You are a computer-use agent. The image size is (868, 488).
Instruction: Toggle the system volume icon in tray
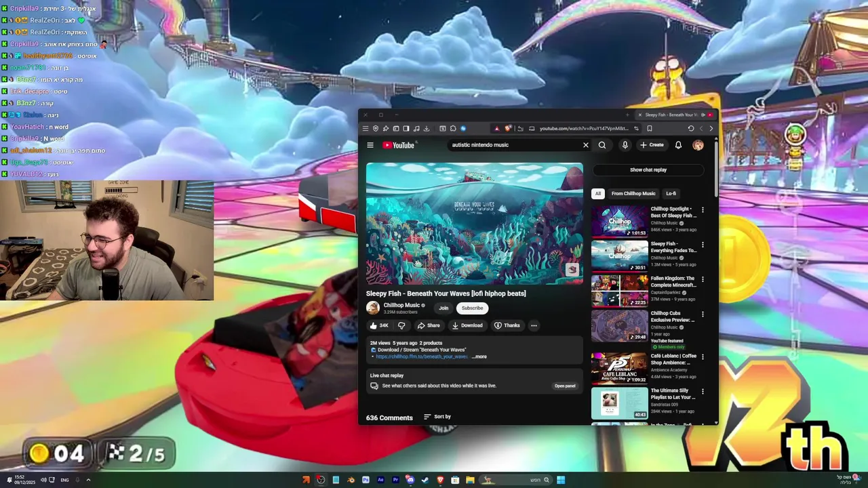43,481
